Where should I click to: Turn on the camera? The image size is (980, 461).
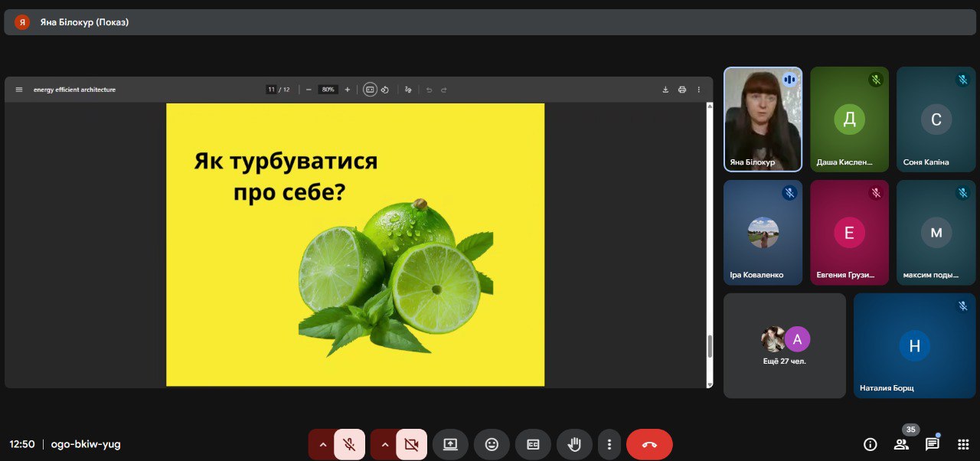tap(411, 444)
